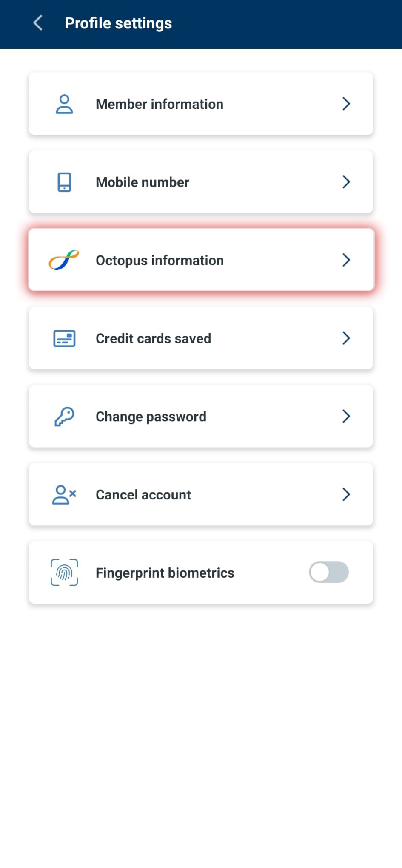Image resolution: width=402 pixels, height=868 pixels.
Task: Click chevron next to Mobile number
Action: pos(346,182)
